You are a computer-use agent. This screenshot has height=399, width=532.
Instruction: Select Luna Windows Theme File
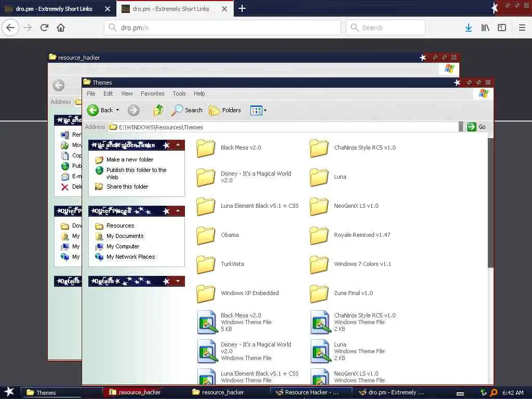click(x=348, y=351)
